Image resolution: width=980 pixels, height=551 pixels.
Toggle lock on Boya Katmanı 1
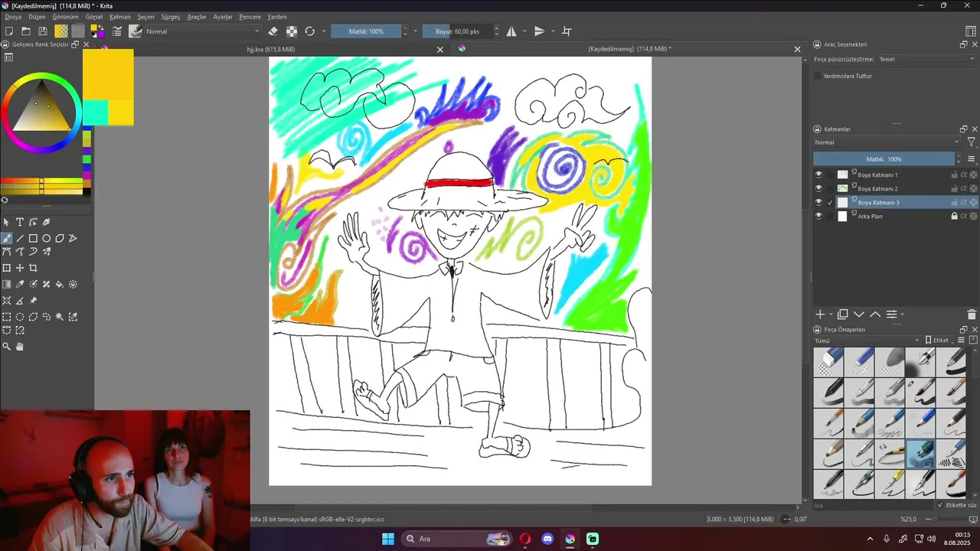point(955,174)
